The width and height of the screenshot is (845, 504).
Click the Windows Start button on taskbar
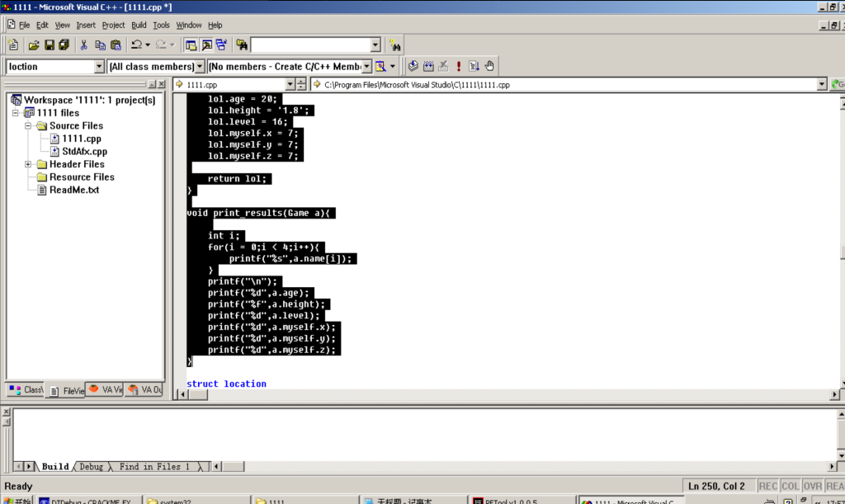point(18,500)
